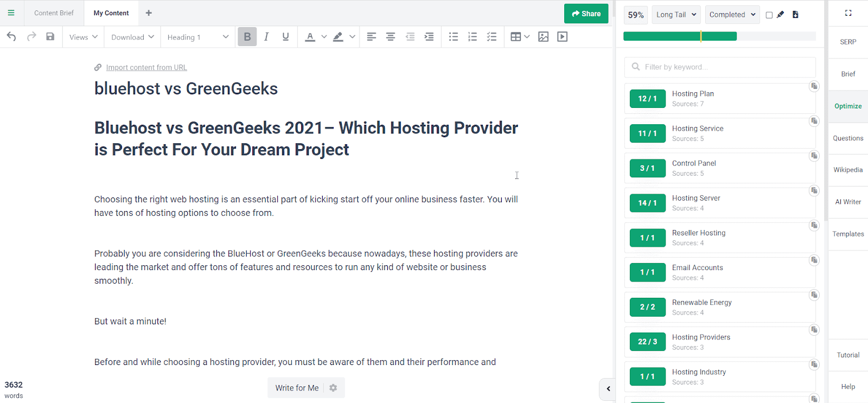Click the green content score progress bar
868x403 pixels.
click(680, 36)
